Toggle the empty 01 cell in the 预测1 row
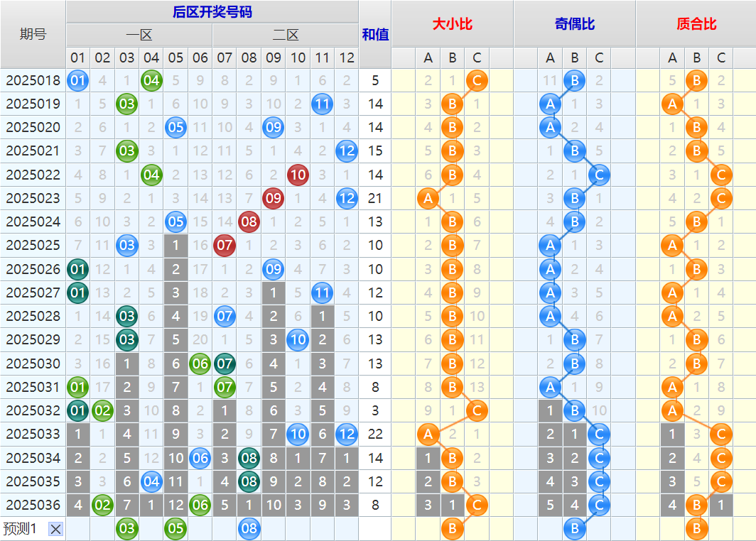Image resolution: width=756 pixels, height=541 pixels. click(77, 528)
